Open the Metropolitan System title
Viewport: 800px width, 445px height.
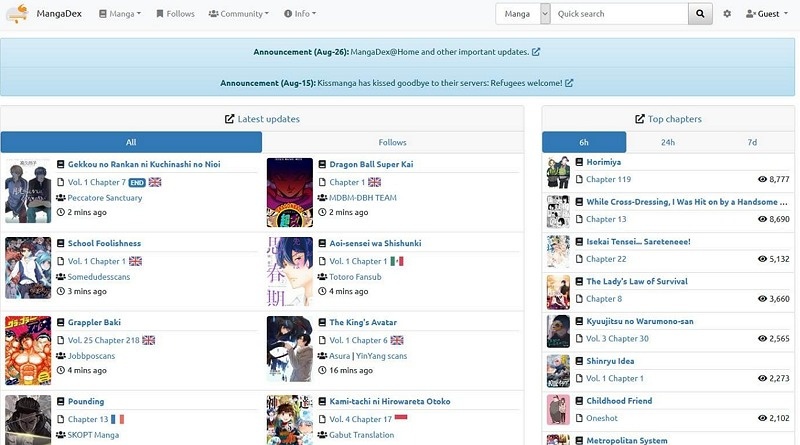tap(627, 440)
